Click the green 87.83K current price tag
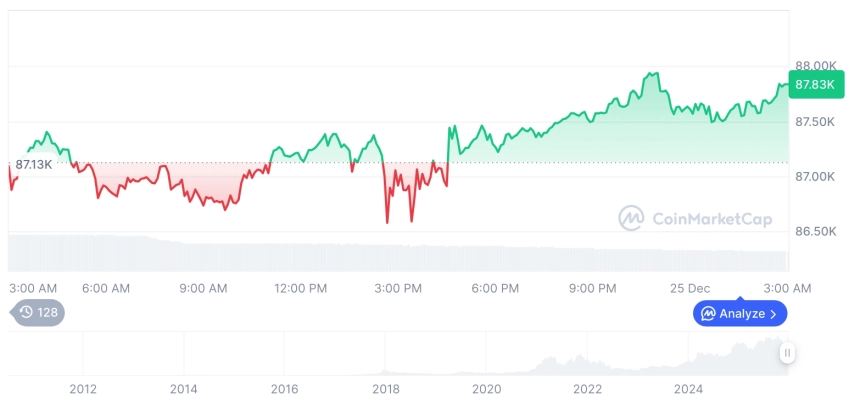860x401 pixels. pyautogui.click(x=815, y=85)
